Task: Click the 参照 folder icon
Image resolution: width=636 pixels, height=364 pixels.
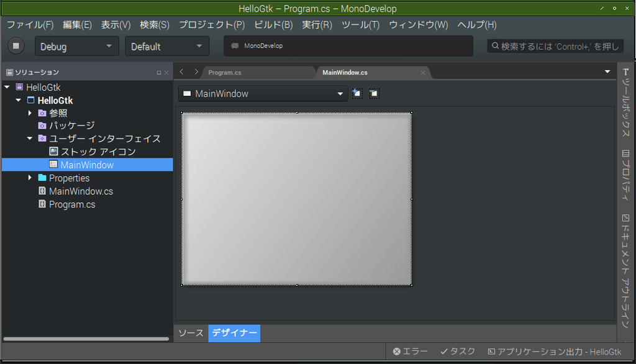Action: click(42, 113)
